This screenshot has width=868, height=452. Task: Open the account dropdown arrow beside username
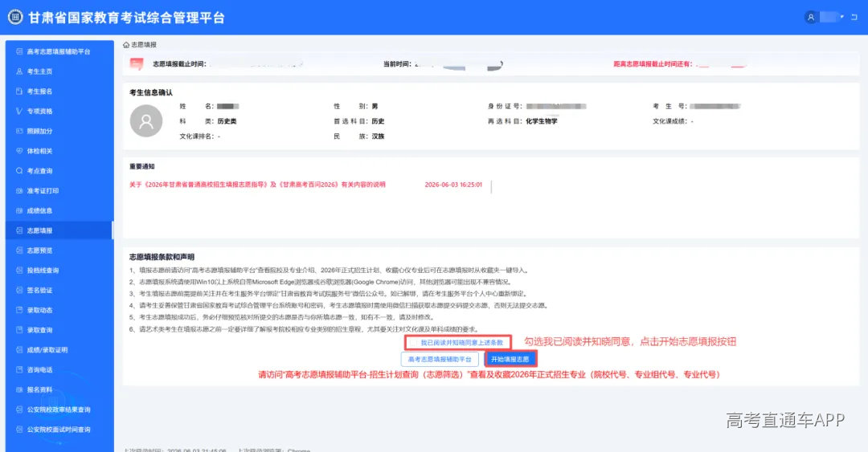click(842, 17)
